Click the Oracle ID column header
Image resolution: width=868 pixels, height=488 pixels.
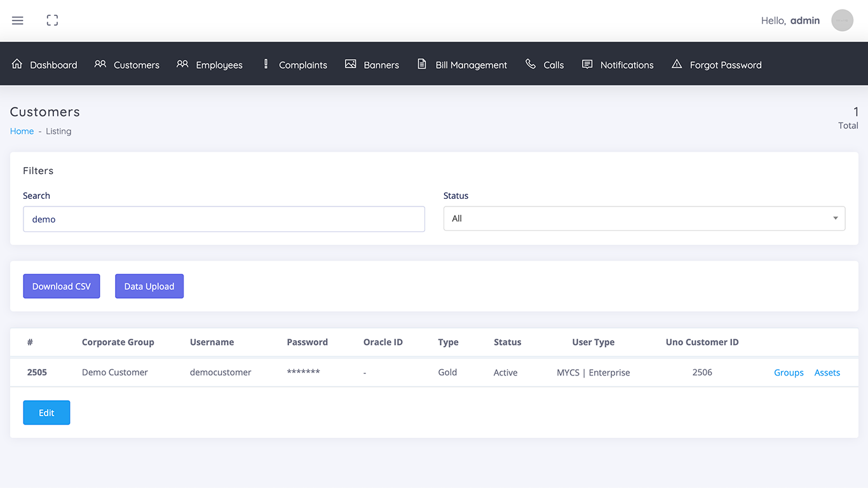coord(383,342)
